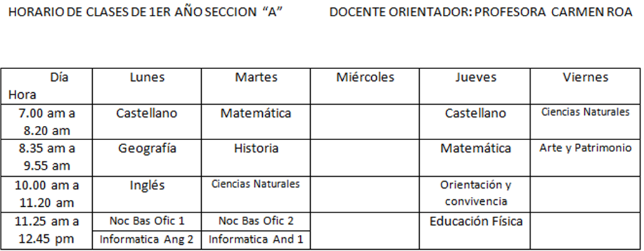This screenshot has width=644, height=251.
Task: Click the Geografía cell under Lunes
Action: [147, 158]
